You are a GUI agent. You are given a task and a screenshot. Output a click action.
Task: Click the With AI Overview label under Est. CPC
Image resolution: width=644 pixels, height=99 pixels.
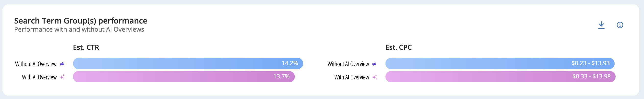(x=352, y=77)
